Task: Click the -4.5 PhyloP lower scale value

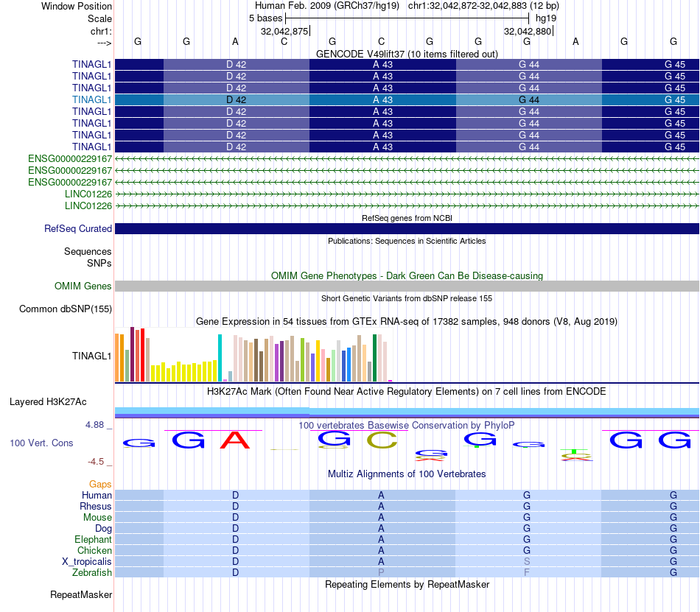Action: click(95, 461)
